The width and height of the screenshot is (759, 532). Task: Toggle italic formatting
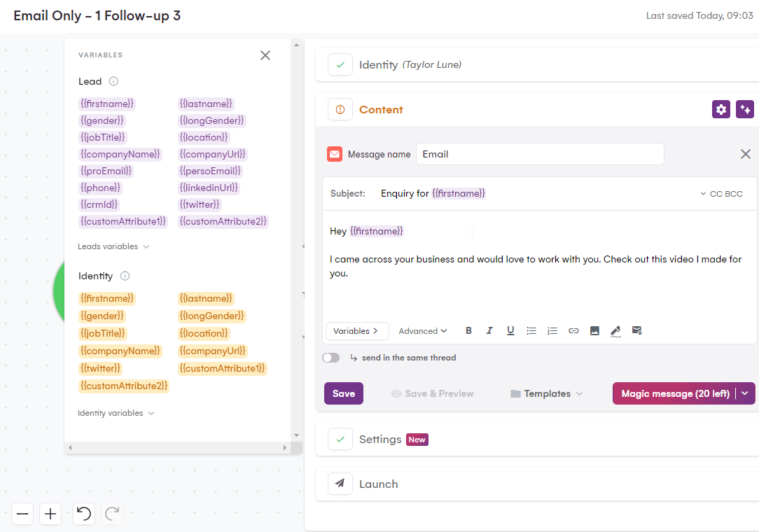click(x=489, y=330)
